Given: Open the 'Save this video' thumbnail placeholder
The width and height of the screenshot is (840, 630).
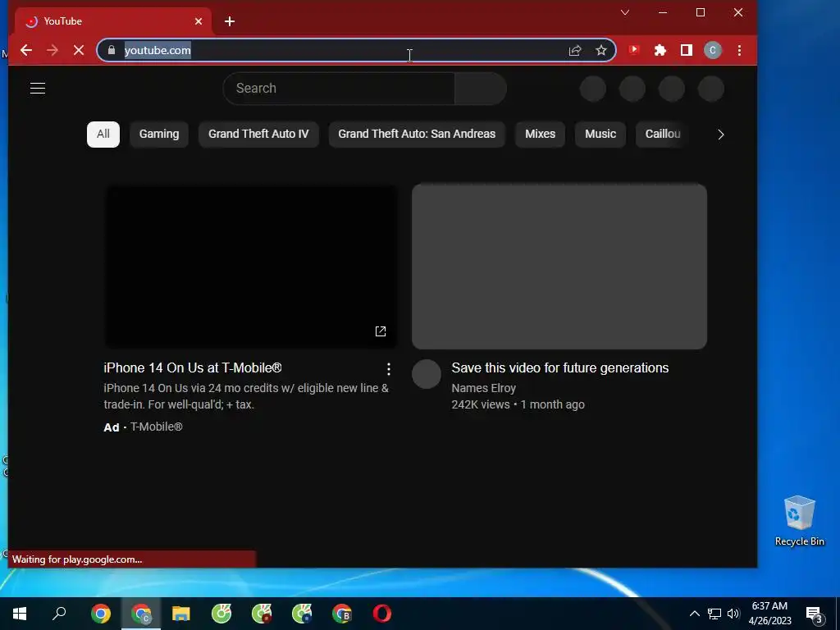Looking at the screenshot, I should [x=559, y=267].
